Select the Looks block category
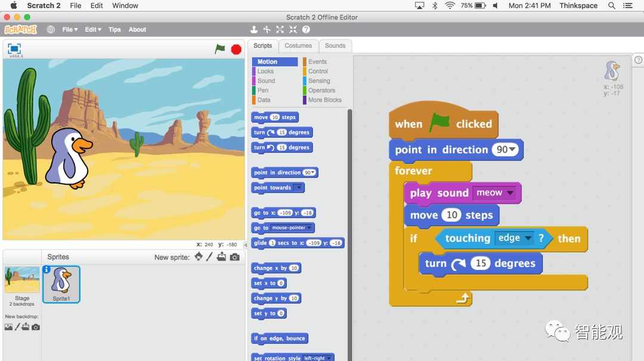644x361 pixels. [x=265, y=71]
